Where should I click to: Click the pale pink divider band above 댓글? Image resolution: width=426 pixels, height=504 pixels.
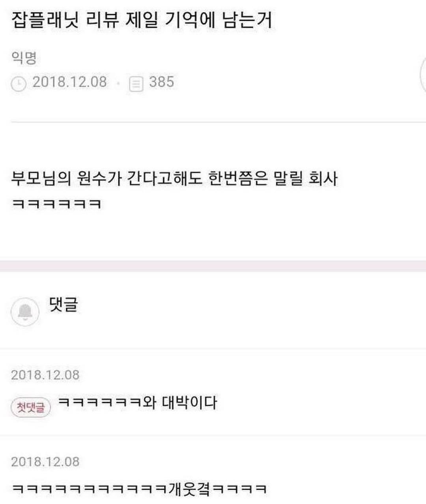pos(213,266)
